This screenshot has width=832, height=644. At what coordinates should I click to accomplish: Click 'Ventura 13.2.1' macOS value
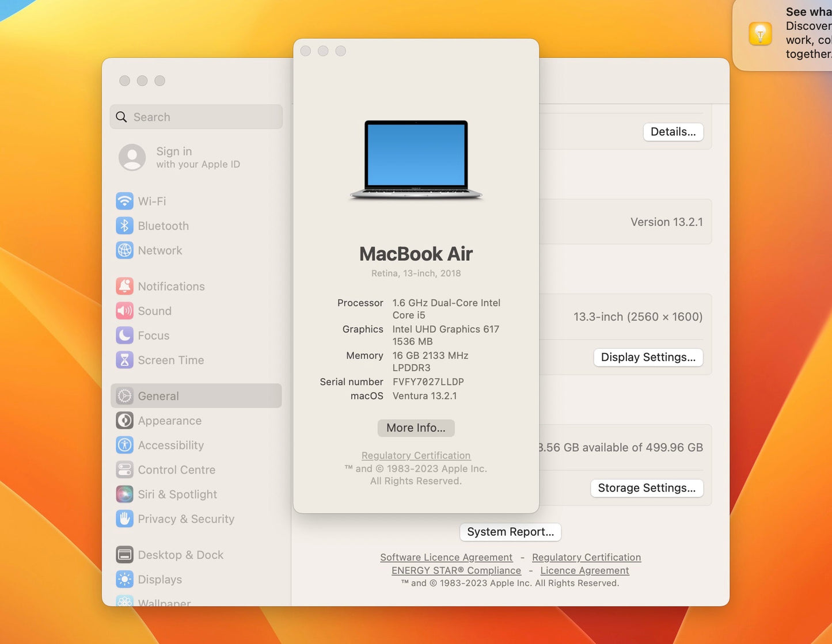pyautogui.click(x=425, y=396)
